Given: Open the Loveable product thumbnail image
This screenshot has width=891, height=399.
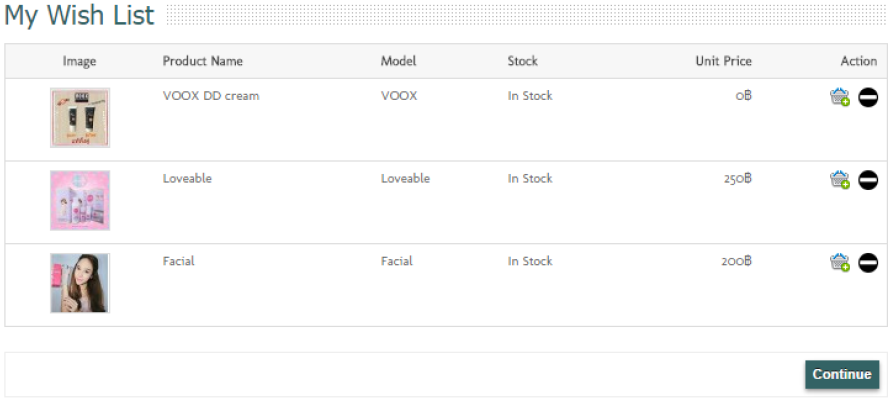Looking at the screenshot, I should [x=80, y=200].
